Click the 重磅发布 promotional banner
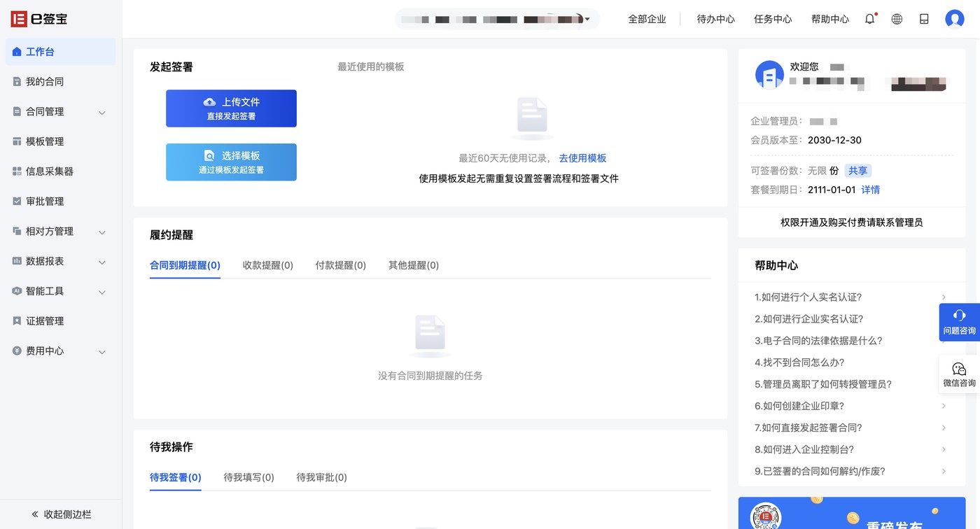 [x=852, y=513]
